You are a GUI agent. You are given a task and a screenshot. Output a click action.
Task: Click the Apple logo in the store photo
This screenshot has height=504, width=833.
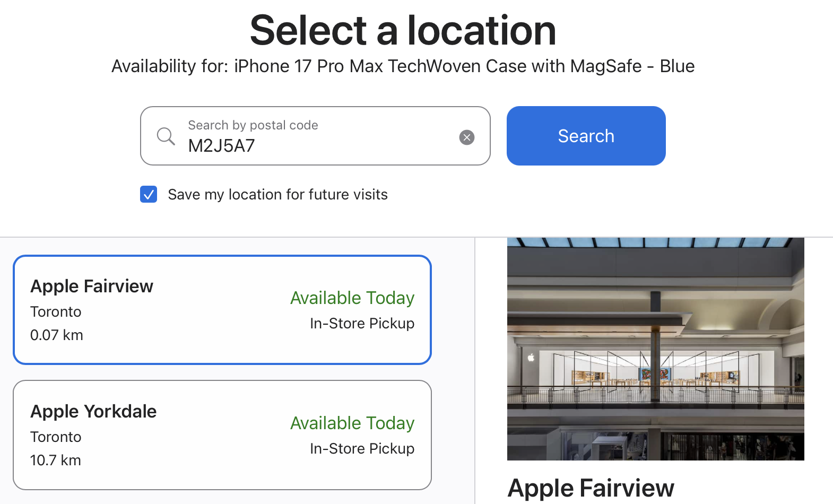(x=531, y=358)
